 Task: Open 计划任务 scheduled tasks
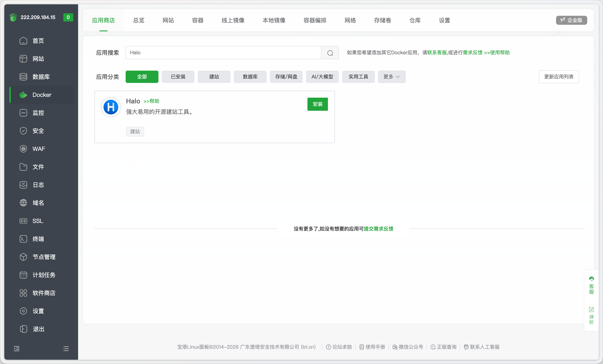[44, 275]
